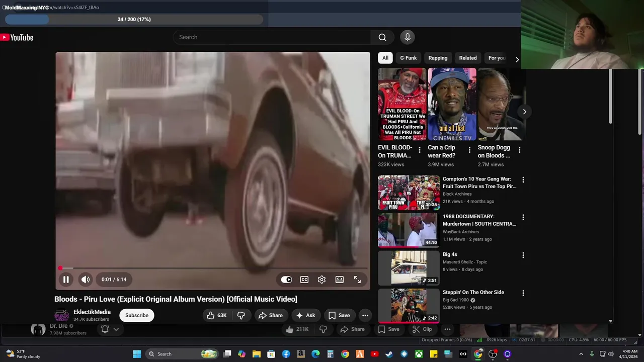
Task: Enter fullscreen mode in the player
Action: 357,280
